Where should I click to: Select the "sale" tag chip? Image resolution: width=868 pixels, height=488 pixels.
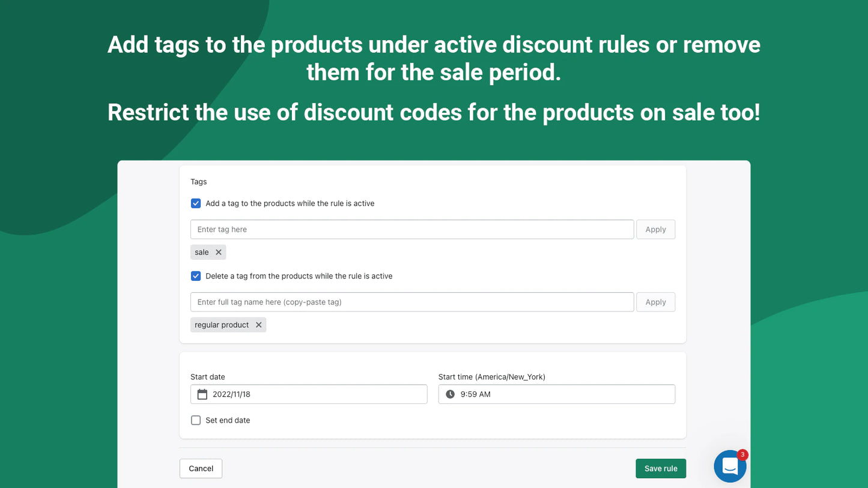click(201, 252)
